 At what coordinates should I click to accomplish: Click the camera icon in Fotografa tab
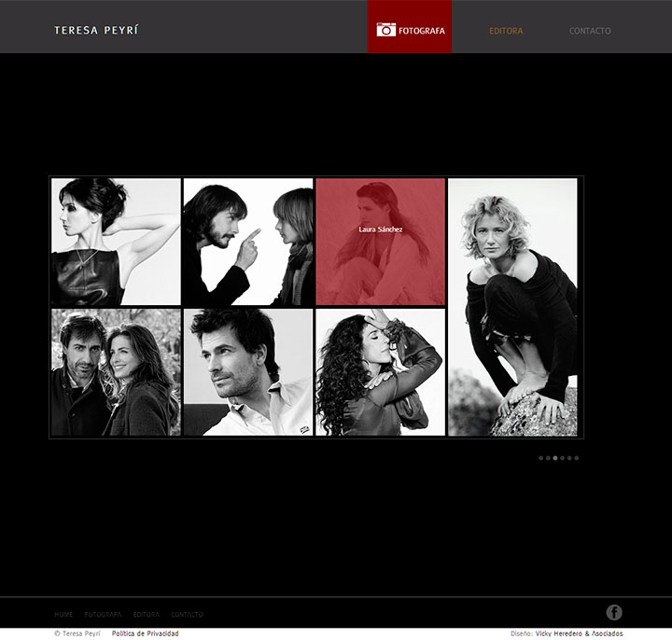(385, 30)
